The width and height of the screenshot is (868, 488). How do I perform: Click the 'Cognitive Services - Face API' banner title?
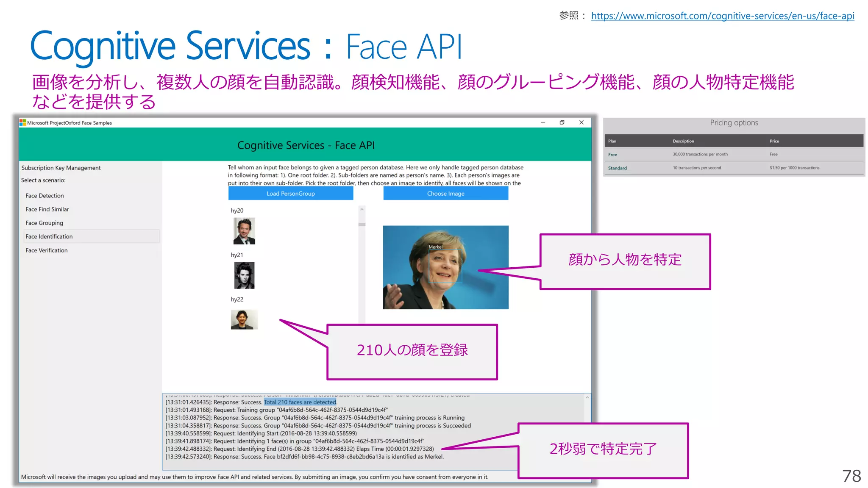pyautogui.click(x=306, y=145)
